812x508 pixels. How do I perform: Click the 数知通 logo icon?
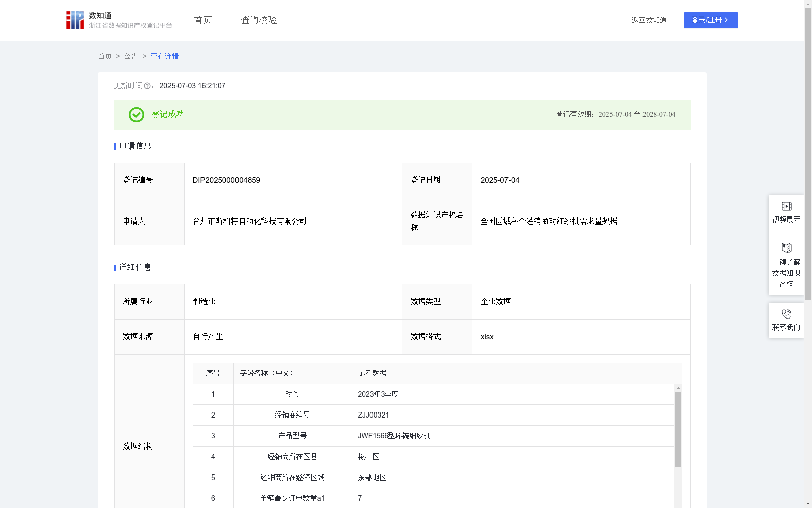tap(75, 20)
